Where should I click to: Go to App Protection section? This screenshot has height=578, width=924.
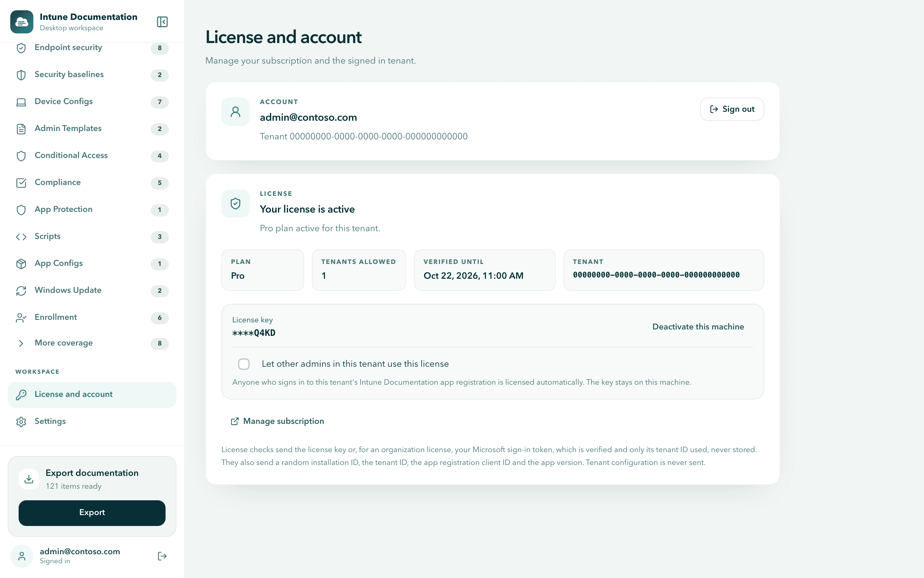pyautogui.click(x=92, y=209)
